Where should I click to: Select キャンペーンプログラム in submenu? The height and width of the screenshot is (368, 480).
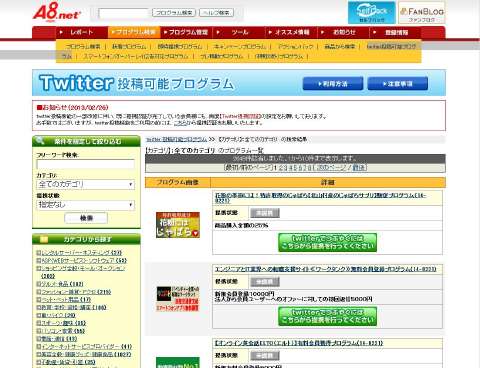(x=240, y=47)
